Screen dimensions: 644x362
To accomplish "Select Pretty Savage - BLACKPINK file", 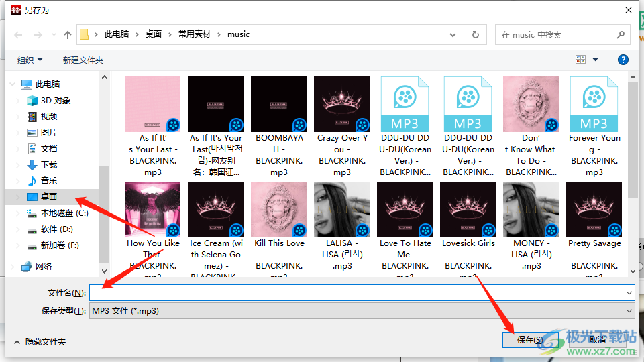I will pyautogui.click(x=594, y=228).
